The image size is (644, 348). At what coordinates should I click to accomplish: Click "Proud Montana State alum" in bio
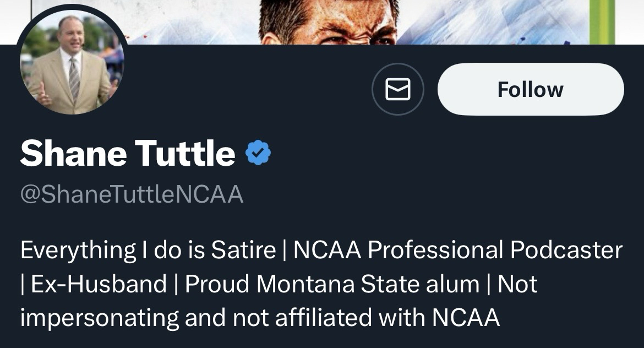click(x=332, y=284)
